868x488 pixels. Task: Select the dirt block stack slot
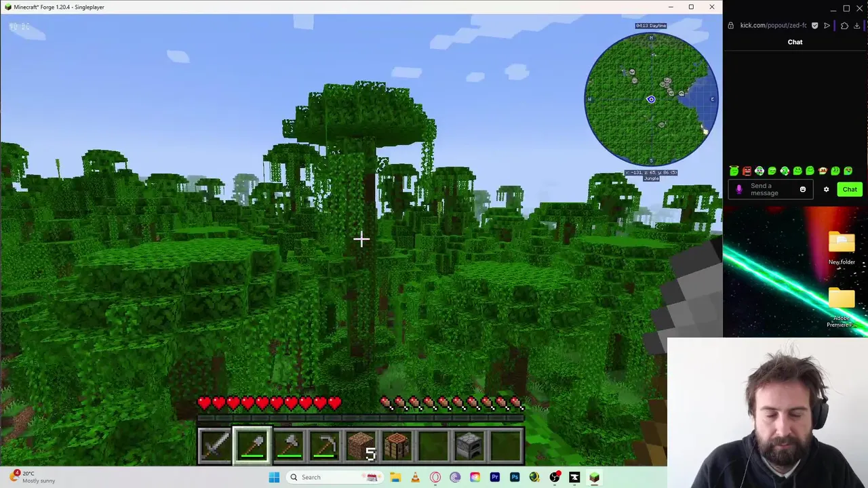361,445
